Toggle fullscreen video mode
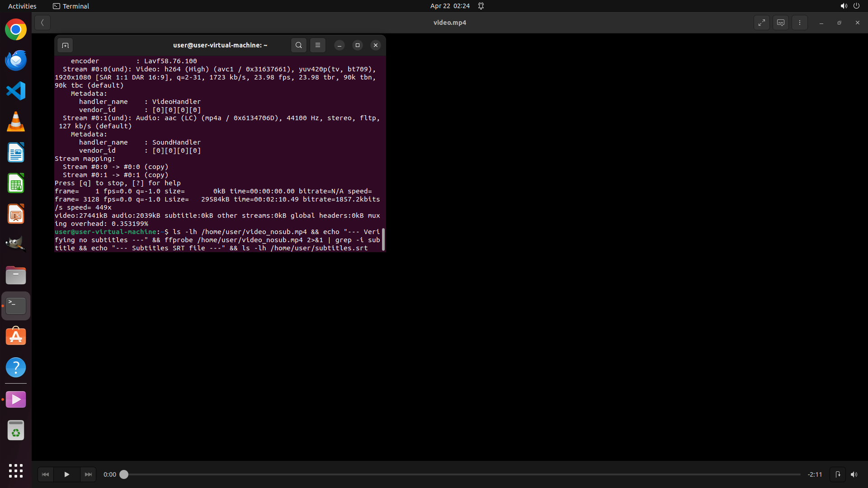868x488 pixels. (x=762, y=23)
